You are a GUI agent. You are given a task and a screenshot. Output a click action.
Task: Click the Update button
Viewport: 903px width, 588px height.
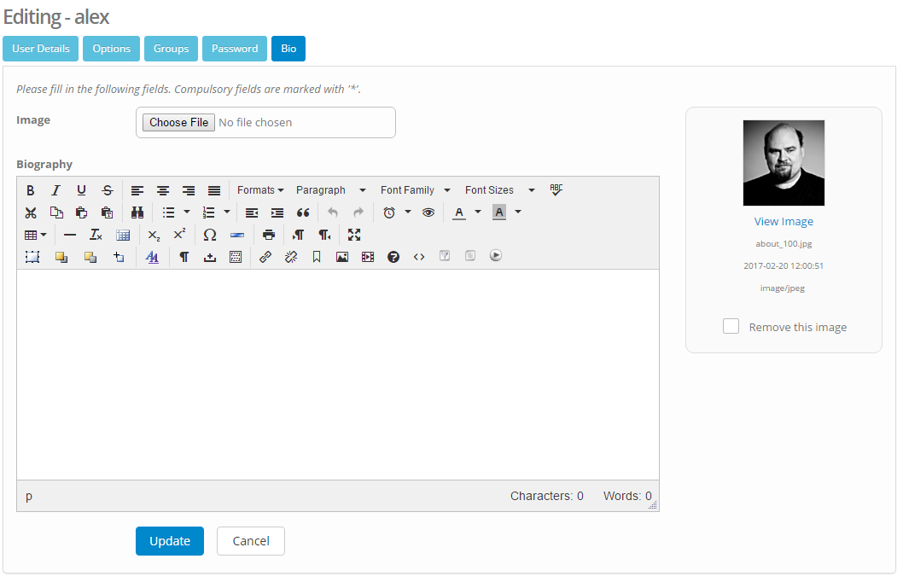(170, 541)
